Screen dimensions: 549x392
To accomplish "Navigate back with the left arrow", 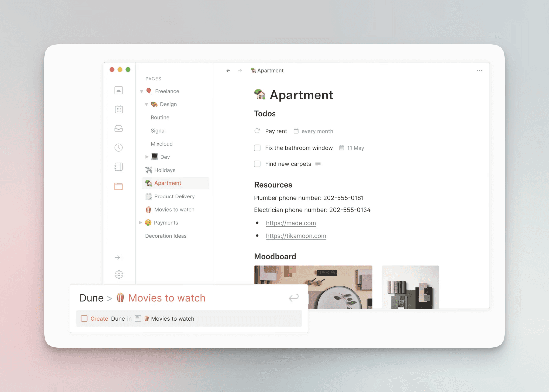I will tap(228, 71).
